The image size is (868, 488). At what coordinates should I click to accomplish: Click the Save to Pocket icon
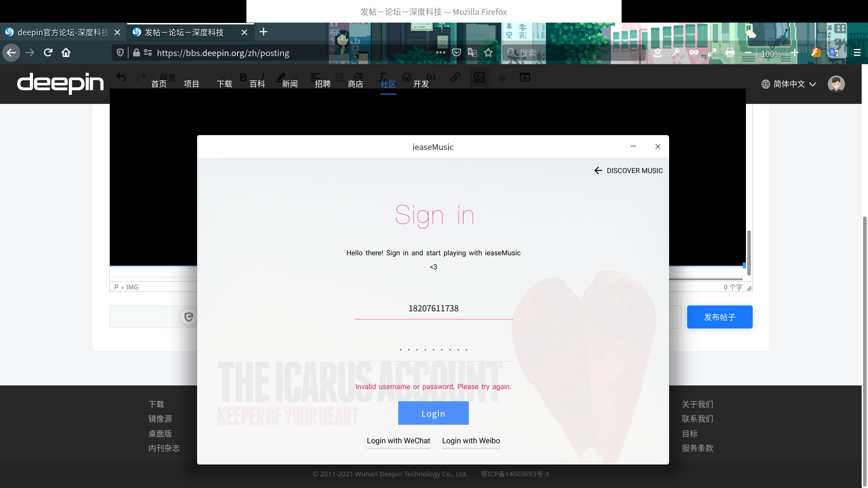pyautogui.click(x=457, y=53)
